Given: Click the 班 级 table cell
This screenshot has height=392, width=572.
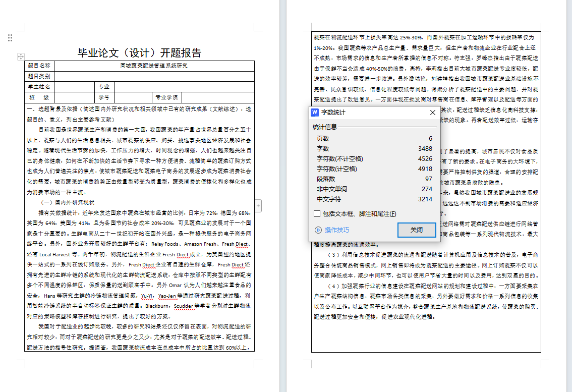Looking at the screenshot, I should click(39, 97).
